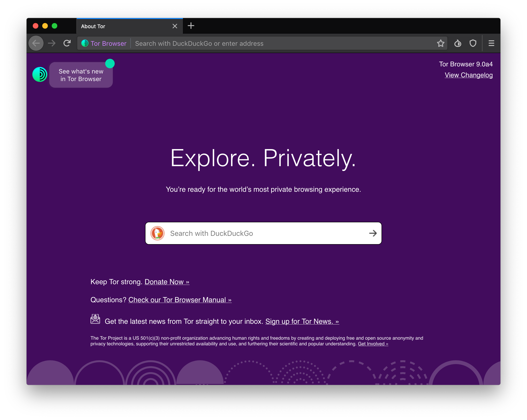Bookmark this page with the star icon
This screenshot has width=527, height=420.
pyautogui.click(x=441, y=43)
